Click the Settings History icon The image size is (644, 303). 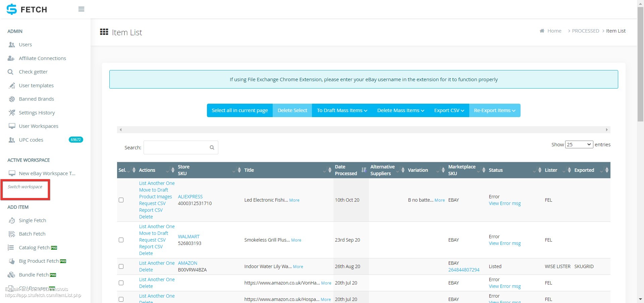[12, 113]
